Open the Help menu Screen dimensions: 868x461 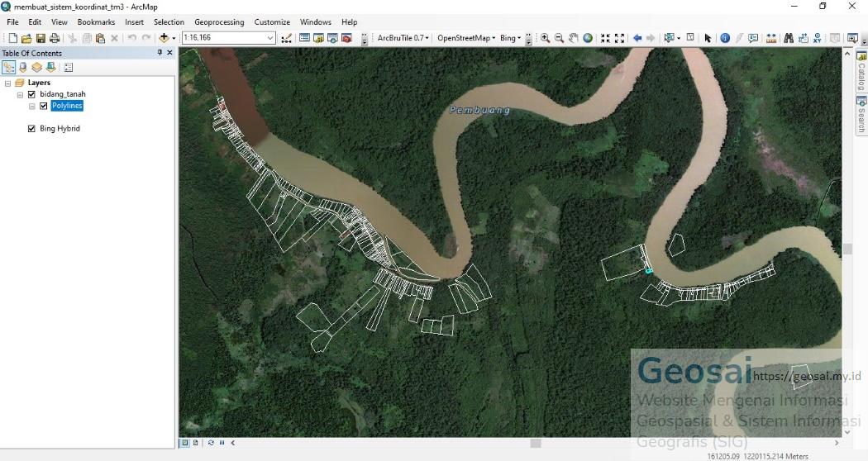(x=350, y=22)
